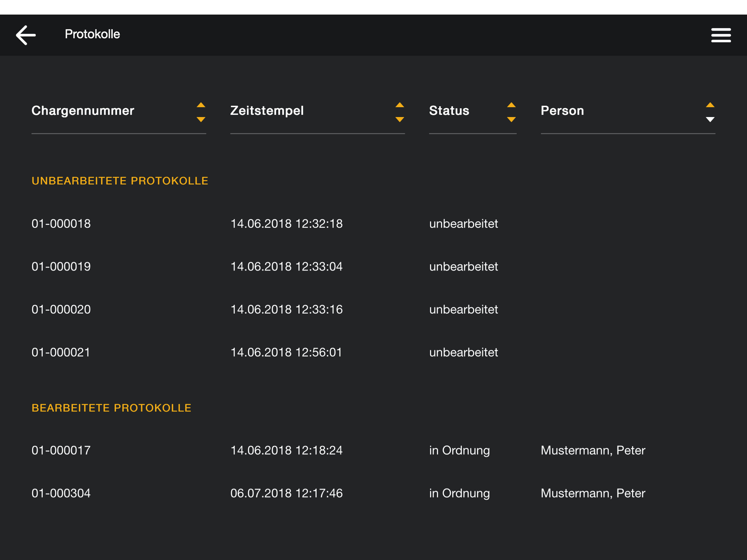Screen dimensions: 747x560
Task: Sort Chargennummer descending with down arrow
Action: tap(201, 119)
